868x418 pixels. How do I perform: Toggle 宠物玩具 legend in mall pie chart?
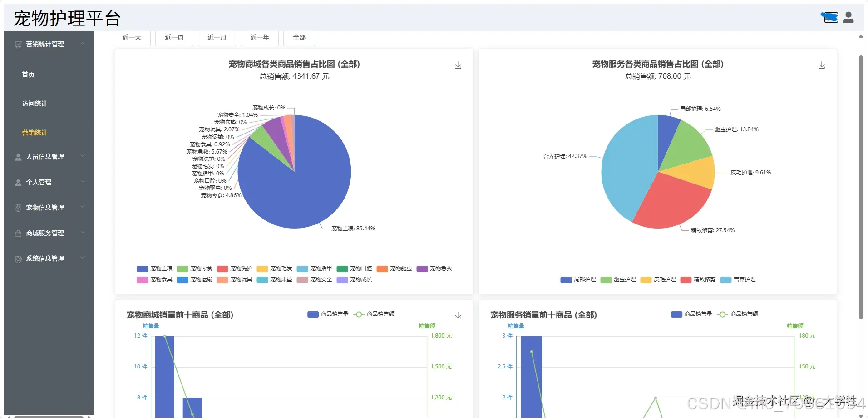(x=234, y=279)
